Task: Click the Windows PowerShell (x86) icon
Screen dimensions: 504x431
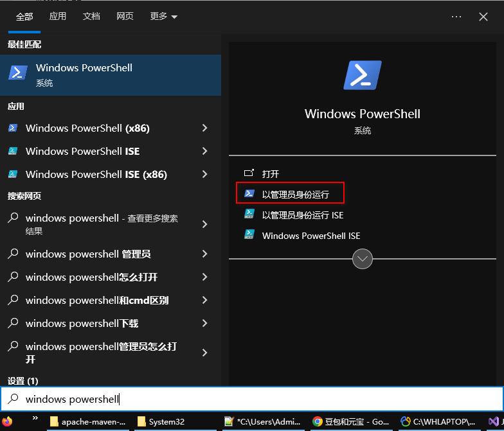Action: point(13,128)
